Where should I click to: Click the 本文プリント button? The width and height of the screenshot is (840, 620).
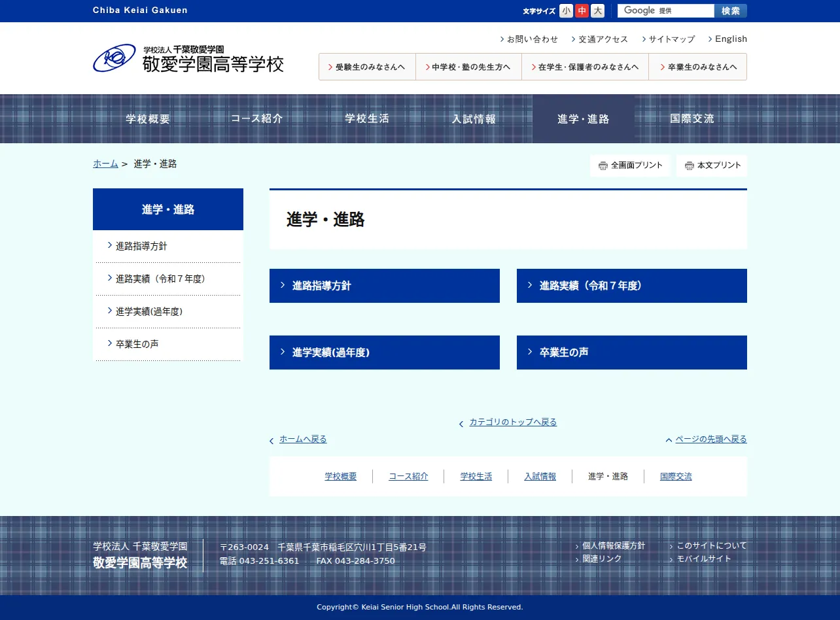(x=712, y=165)
